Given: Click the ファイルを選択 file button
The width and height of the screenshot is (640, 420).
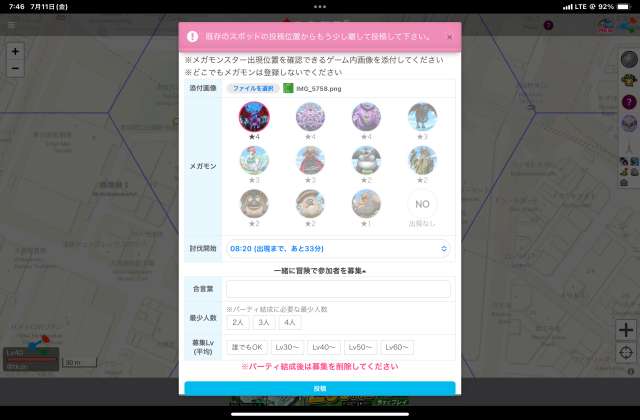Looking at the screenshot, I should click(x=251, y=88).
